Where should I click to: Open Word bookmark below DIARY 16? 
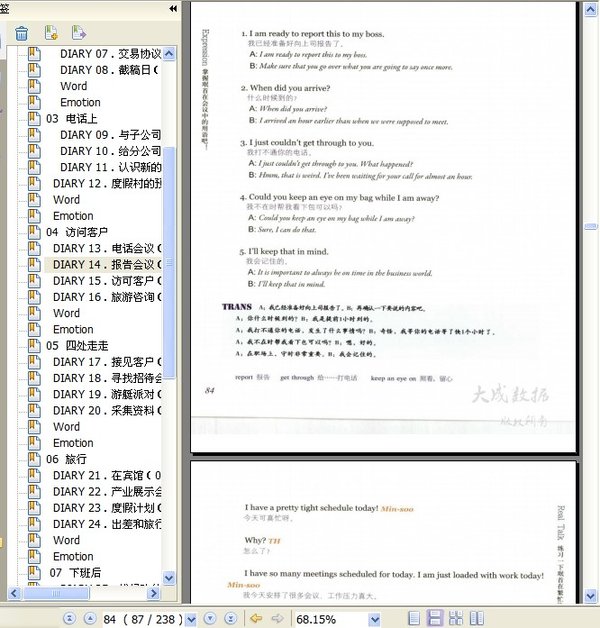click(x=66, y=313)
